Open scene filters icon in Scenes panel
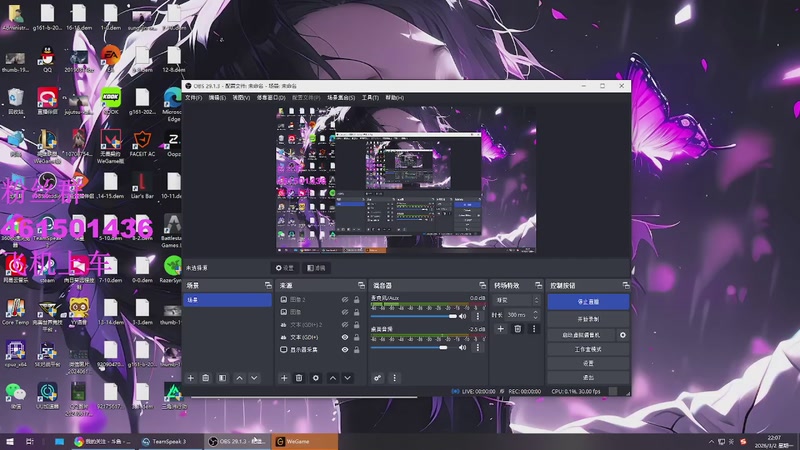The width and height of the screenshot is (800, 450). tap(222, 378)
